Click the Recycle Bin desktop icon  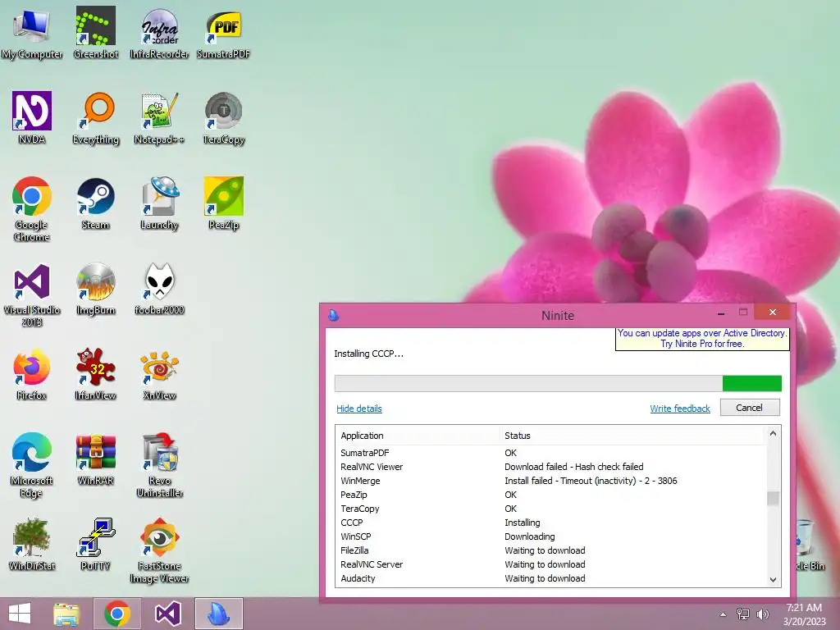pos(809,545)
